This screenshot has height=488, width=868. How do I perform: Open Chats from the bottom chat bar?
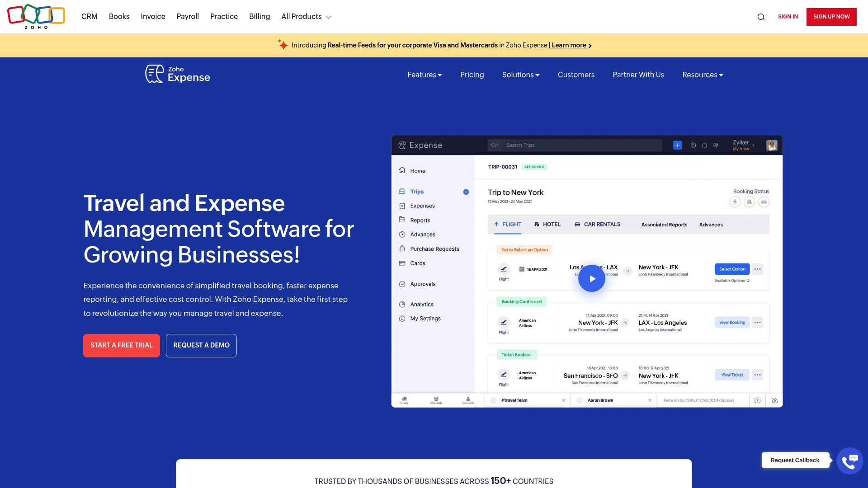[x=405, y=400]
